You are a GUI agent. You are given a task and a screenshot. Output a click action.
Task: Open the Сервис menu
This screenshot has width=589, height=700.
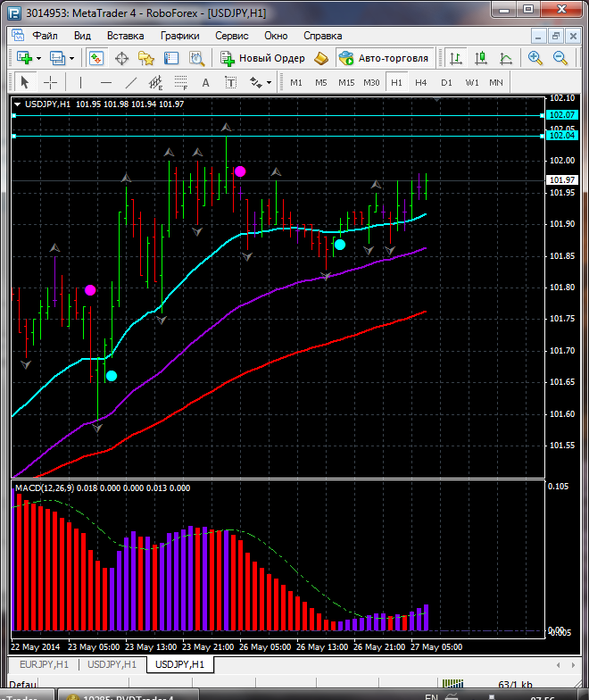pos(232,36)
